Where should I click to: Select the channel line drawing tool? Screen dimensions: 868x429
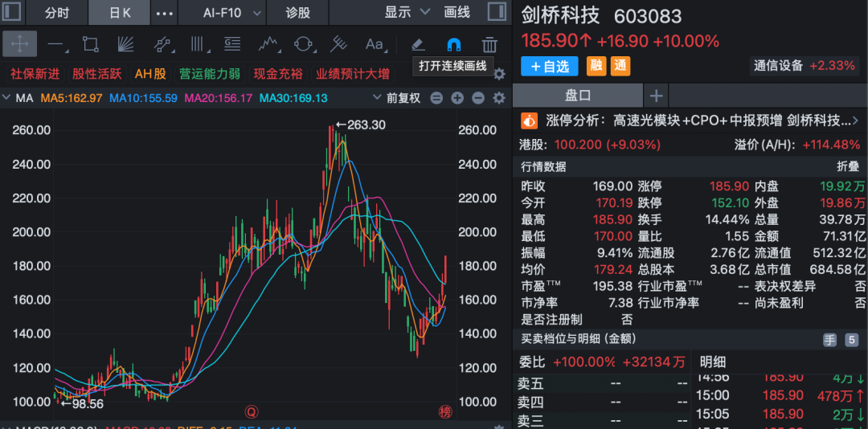click(162, 43)
